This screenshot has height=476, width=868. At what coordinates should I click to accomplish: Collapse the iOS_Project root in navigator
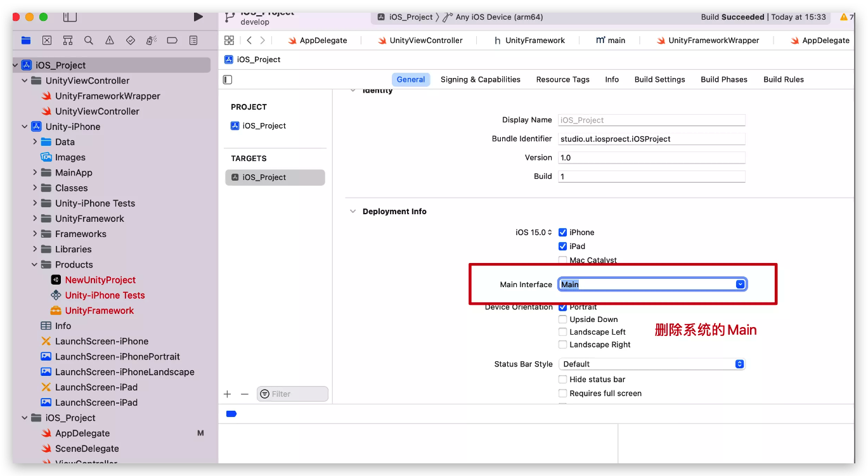pyautogui.click(x=15, y=65)
